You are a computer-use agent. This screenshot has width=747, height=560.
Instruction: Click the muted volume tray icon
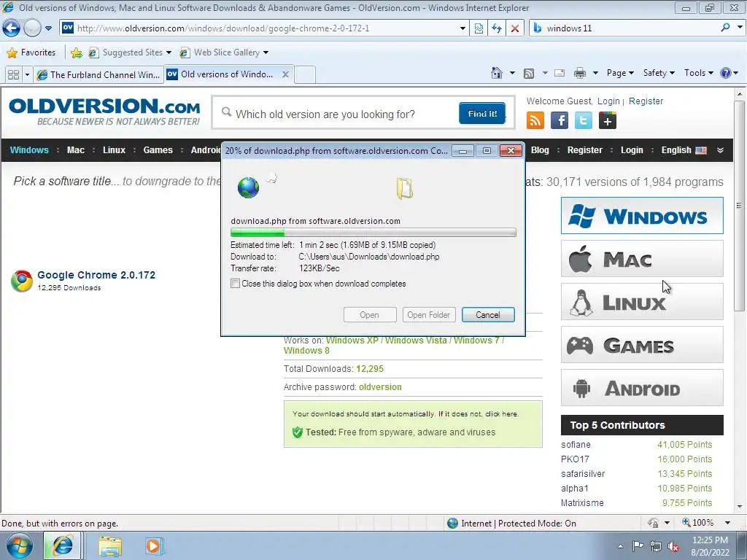(673, 546)
